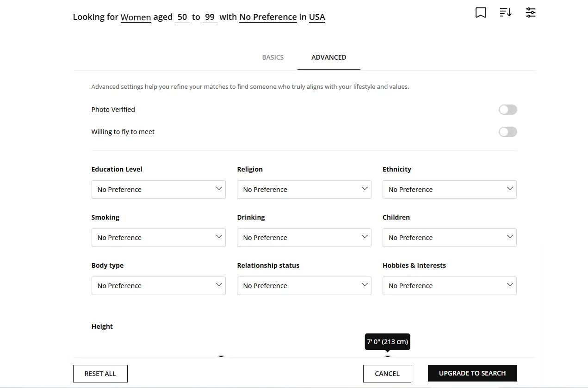Click the maximum age field 99
The height and width of the screenshot is (388, 588).
point(210,17)
